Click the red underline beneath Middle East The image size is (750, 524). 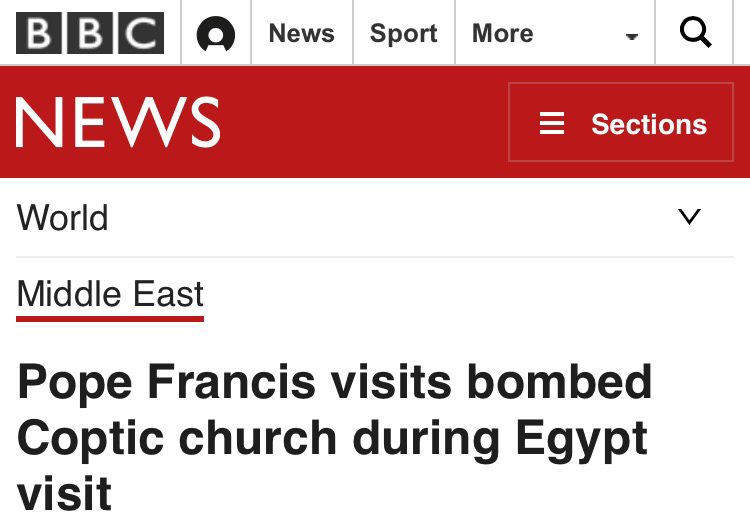(x=110, y=319)
